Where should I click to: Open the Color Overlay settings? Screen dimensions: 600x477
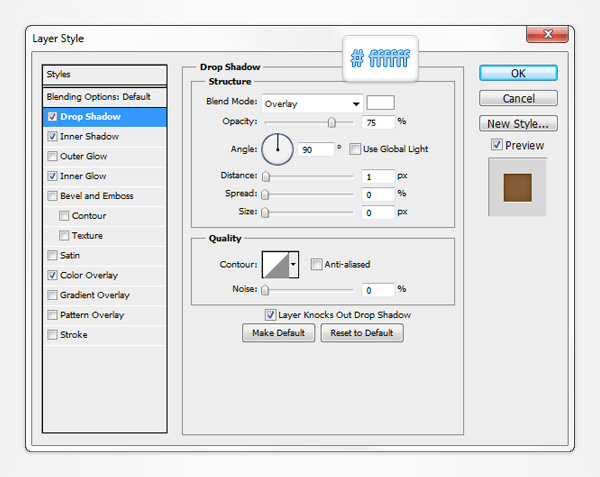pyautogui.click(x=88, y=275)
